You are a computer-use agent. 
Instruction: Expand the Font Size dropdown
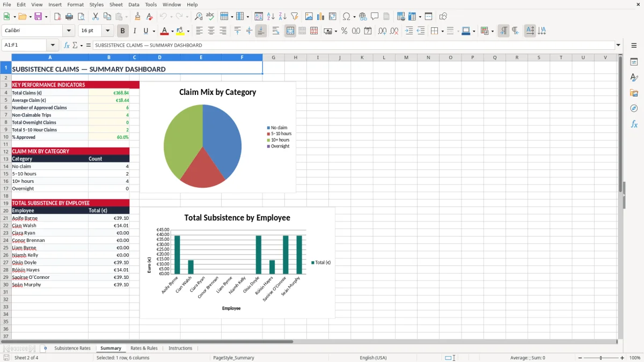point(108,31)
